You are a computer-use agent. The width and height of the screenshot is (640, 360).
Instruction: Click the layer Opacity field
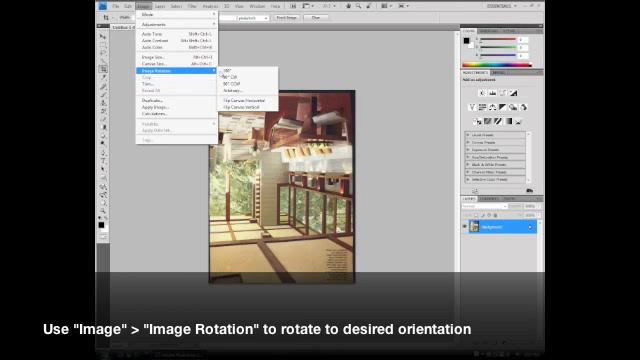pyautogui.click(x=530, y=207)
